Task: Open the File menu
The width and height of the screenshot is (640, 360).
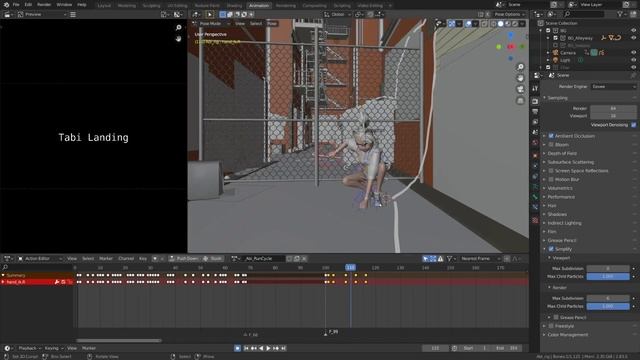Action: pyautogui.click(x=16, y=5)
